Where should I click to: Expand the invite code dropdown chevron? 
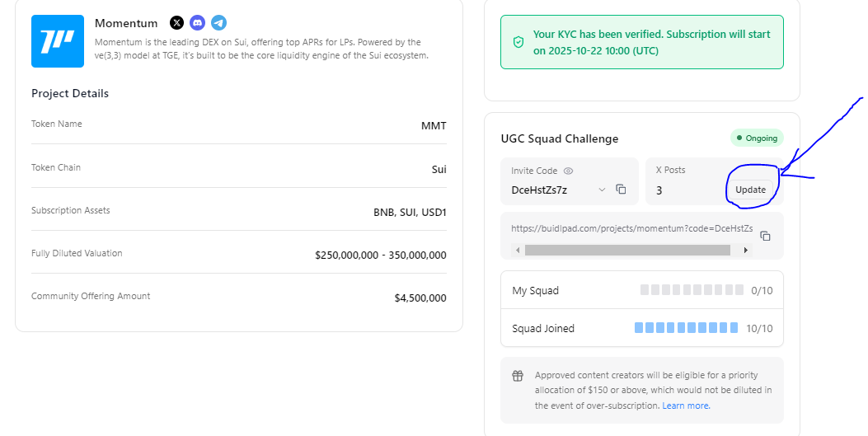pyautogui.click(x=602, y=190)
